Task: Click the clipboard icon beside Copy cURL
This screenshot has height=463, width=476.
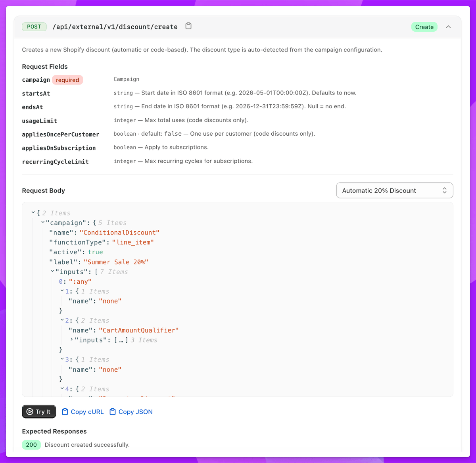Action: tap(65, 411)
